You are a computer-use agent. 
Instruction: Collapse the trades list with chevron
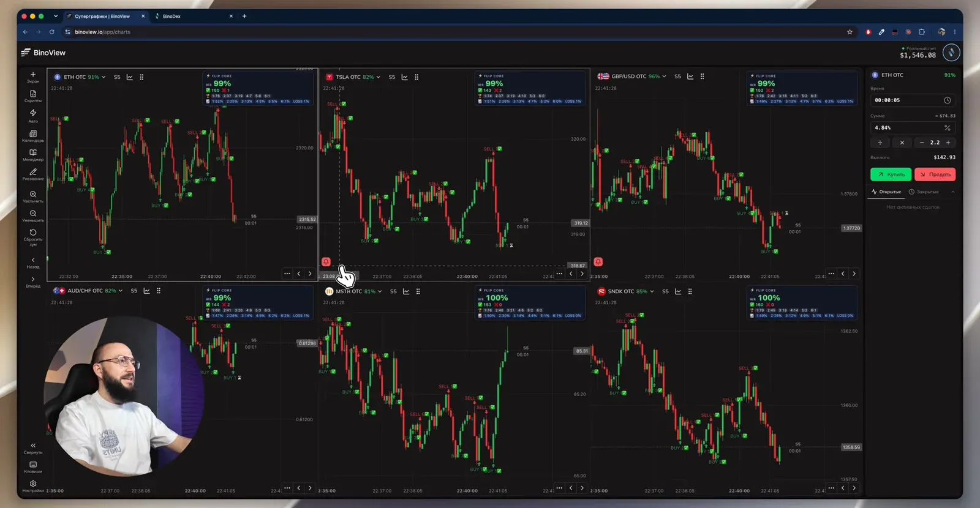click(953, 192)
